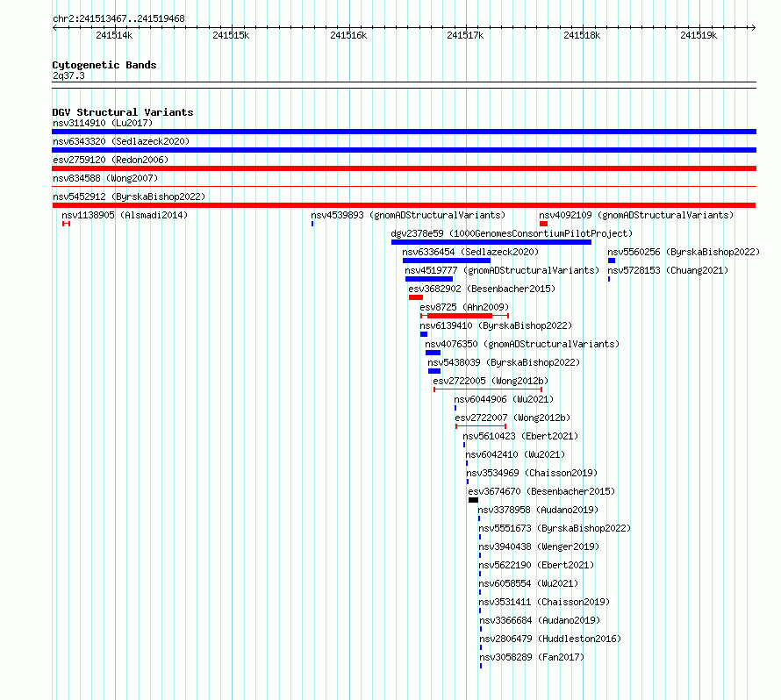Select the red bar under esv3682902

point(416,297)
